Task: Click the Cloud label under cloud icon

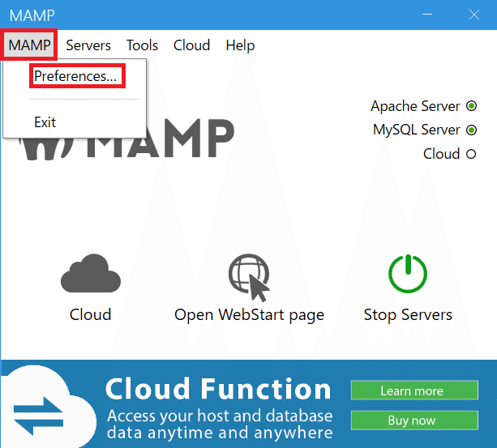Action: (x=90, y=314)
